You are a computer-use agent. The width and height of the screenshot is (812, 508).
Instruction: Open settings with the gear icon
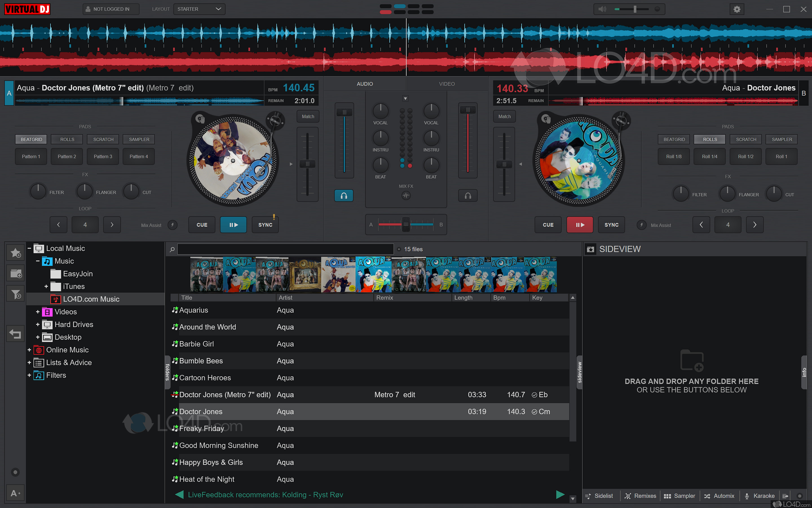pos(737,9)
